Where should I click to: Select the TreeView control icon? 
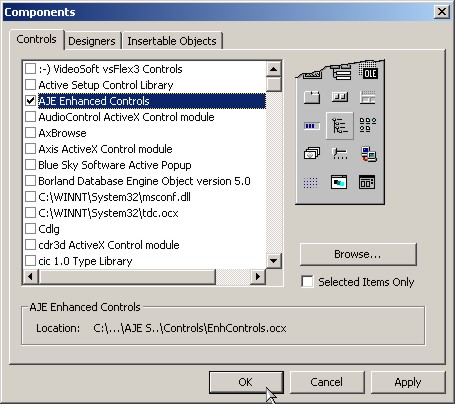click(340, 126)
